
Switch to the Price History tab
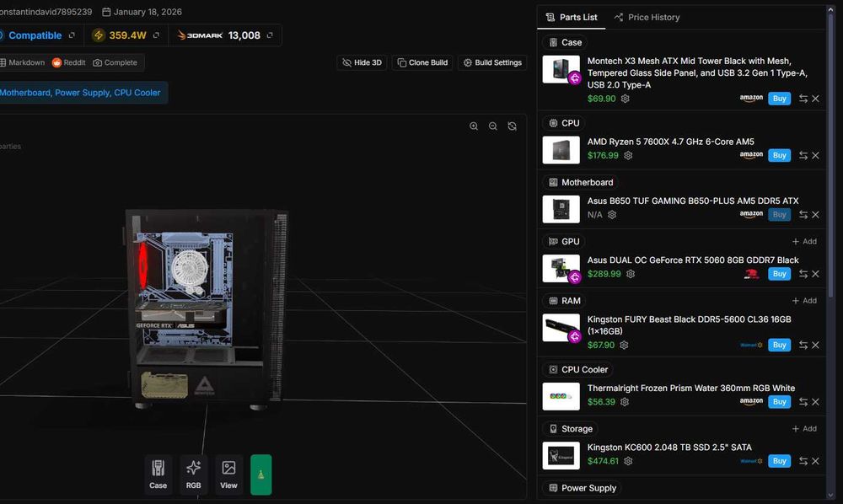click(647, 17)
